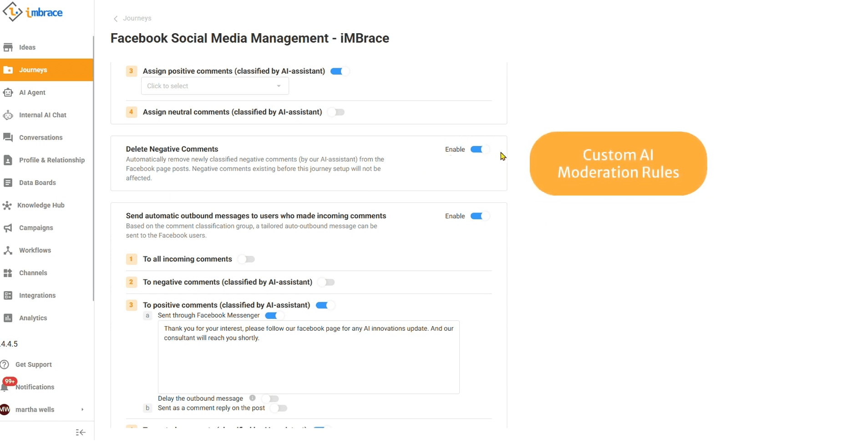
Task: Enable To negative comments toggle
Action: (x=326, y=282)
